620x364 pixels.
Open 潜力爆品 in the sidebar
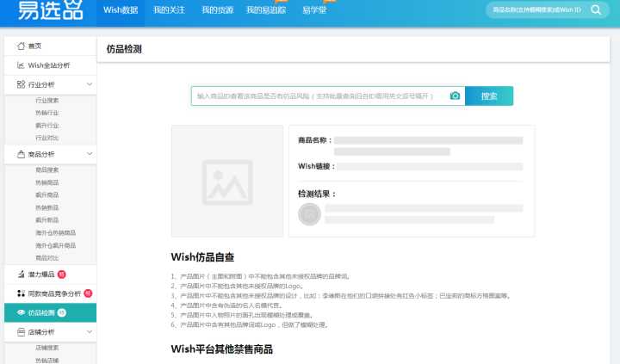(x=41, y=275)
